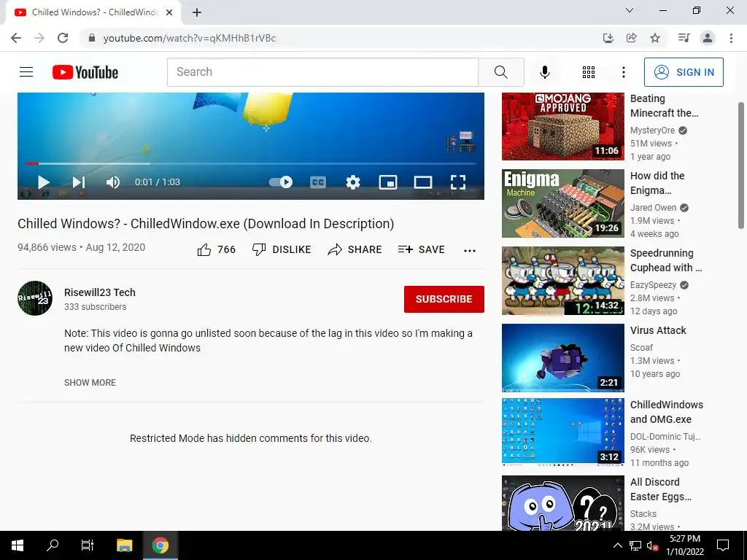
Task: Click the DISLIKE button
Action: pos(282,249)
